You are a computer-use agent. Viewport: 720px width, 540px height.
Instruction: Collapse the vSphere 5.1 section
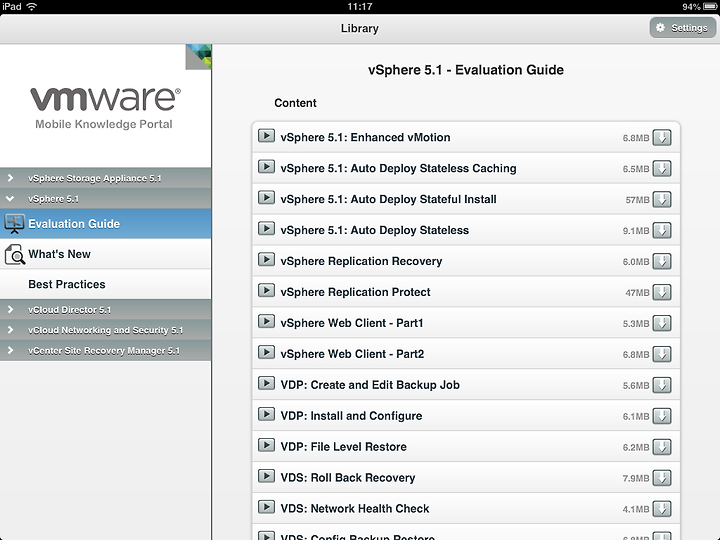(106, 199)
